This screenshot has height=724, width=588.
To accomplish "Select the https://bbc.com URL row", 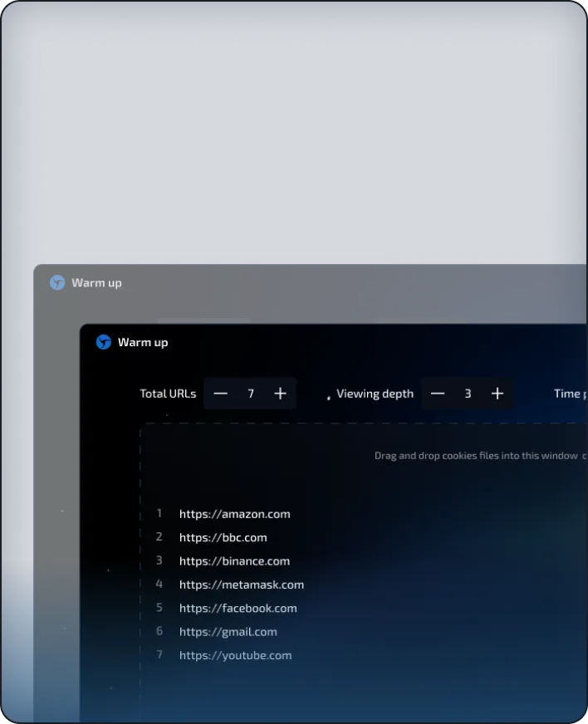I will click(x=223, y=537).
